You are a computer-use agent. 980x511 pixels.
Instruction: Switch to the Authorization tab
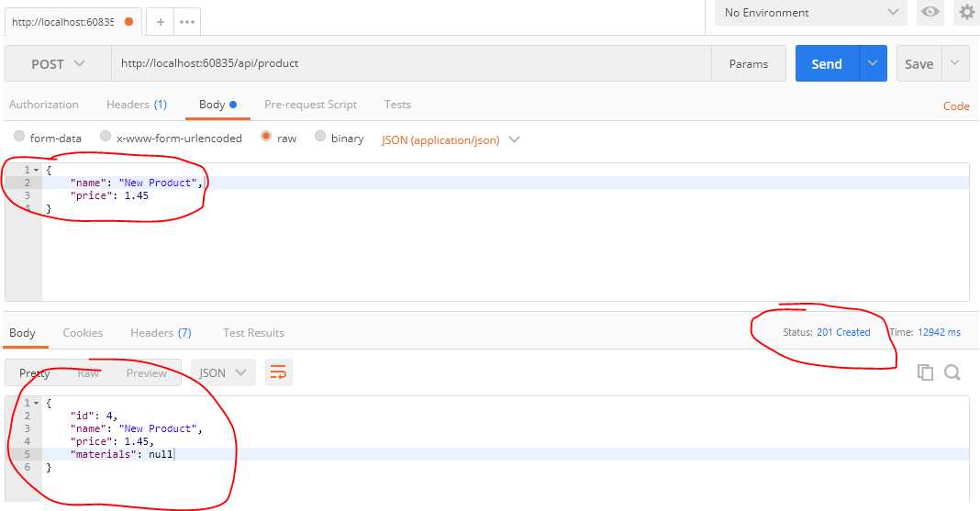coord(44,105)
